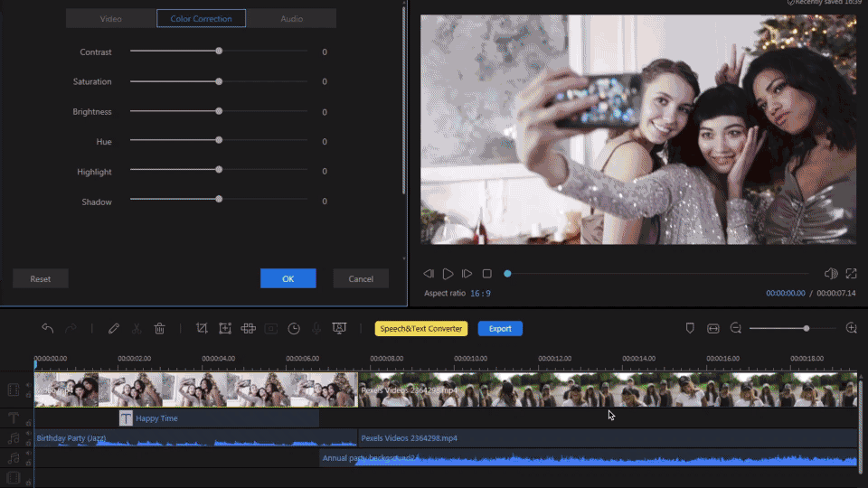Click the properties panel vertical scrollbar
868x488 pixels.
click(x=403, y=99)
